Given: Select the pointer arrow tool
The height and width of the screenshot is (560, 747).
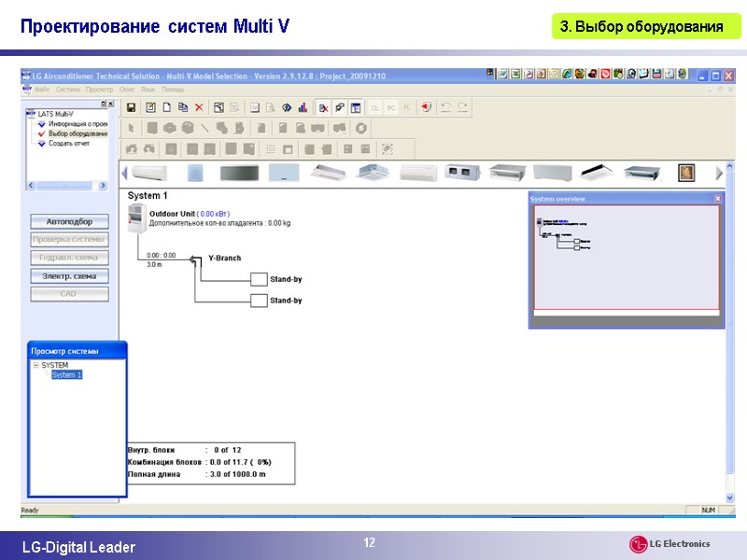Looking at the screenshot, I should 131,129.
